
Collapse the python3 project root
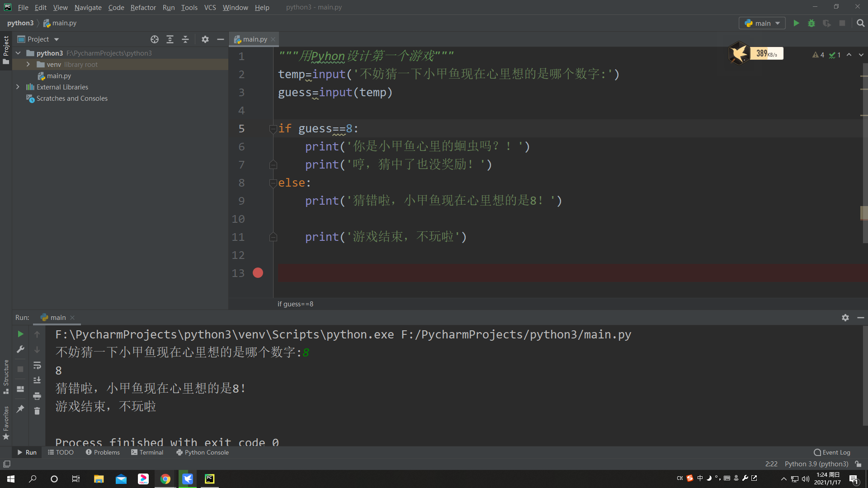(x=18, y=53)
